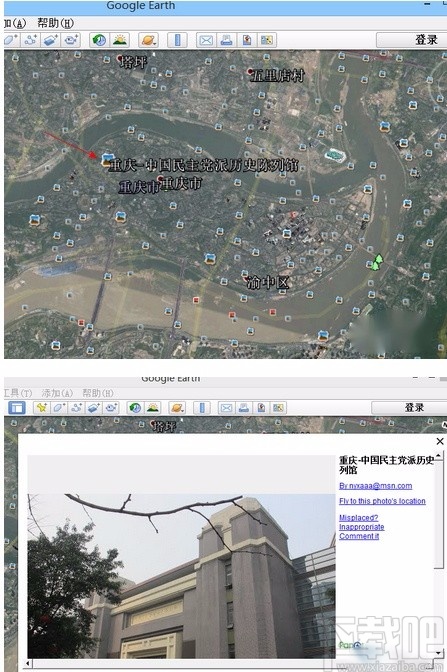
Task: Open the ruler tool in upper window
Action: [x=177, y=40]
